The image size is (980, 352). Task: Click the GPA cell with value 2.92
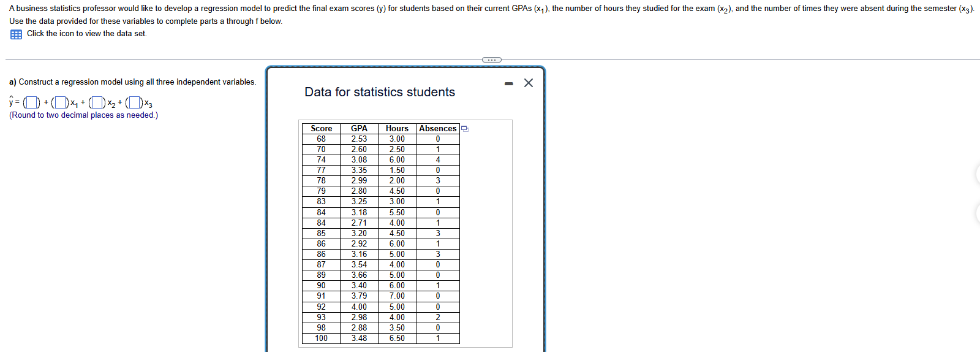tap(359, 244)
